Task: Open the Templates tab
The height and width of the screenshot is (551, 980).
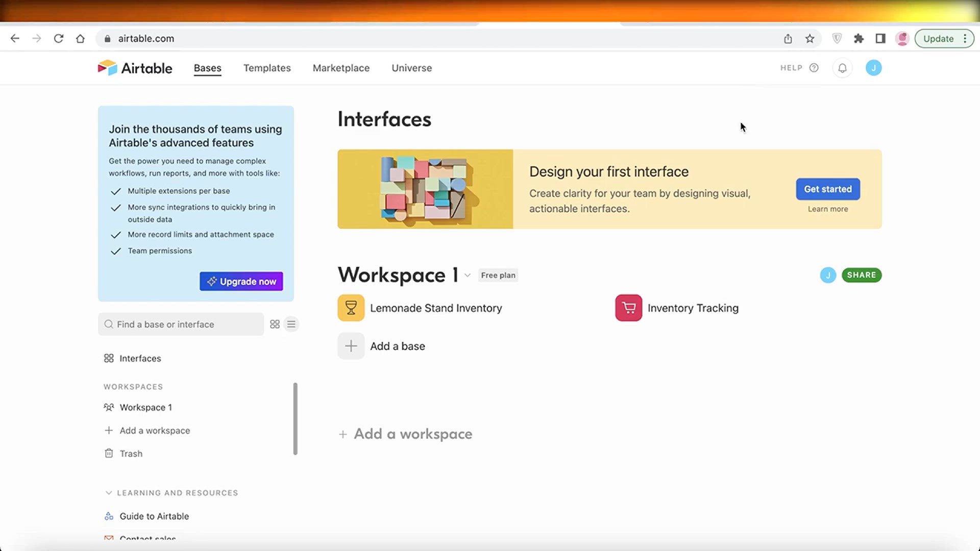Action: [267, 68]
